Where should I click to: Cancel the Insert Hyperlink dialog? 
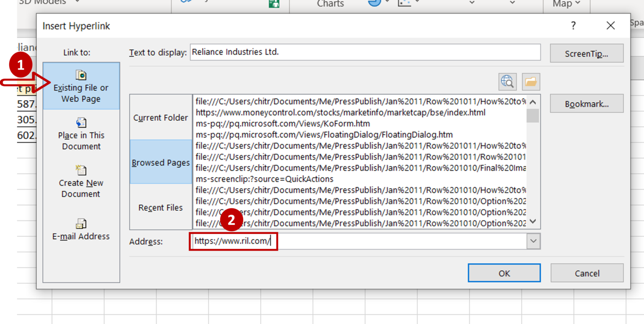[x=587, y=273]
